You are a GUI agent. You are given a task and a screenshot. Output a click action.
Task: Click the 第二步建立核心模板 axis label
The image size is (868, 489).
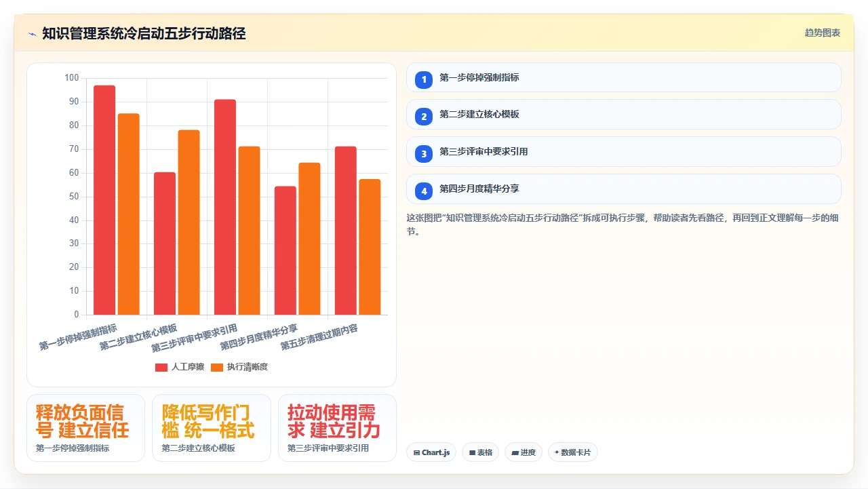coord(138,337)
